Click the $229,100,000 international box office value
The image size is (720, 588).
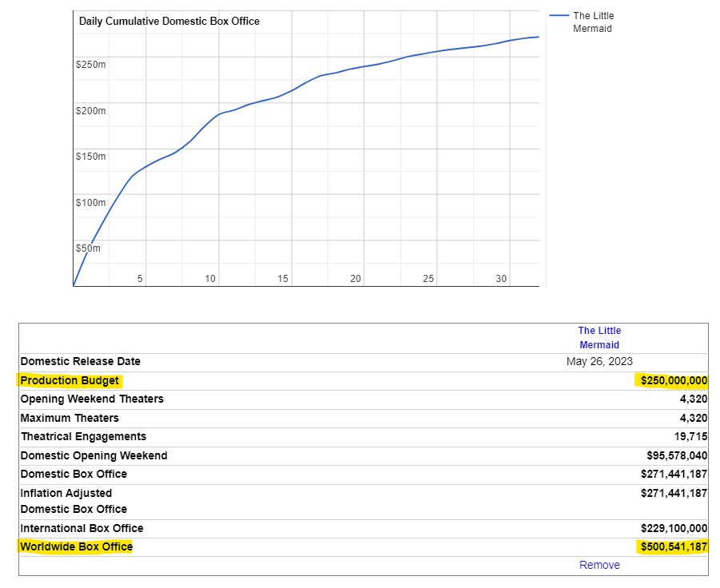(x=674, y=528)
